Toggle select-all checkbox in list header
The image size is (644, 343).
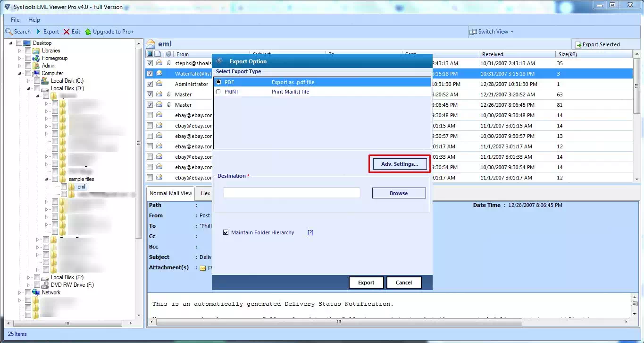[150, 54]
